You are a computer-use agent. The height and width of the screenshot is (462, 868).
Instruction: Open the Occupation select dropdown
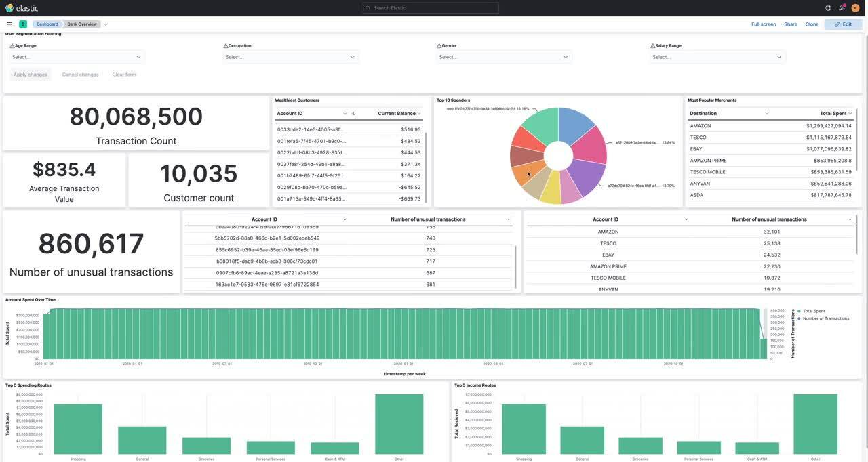pos(290,57)
